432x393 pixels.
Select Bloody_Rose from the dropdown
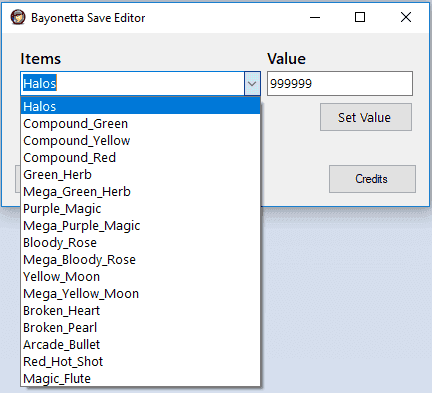[x=140, y=242]
